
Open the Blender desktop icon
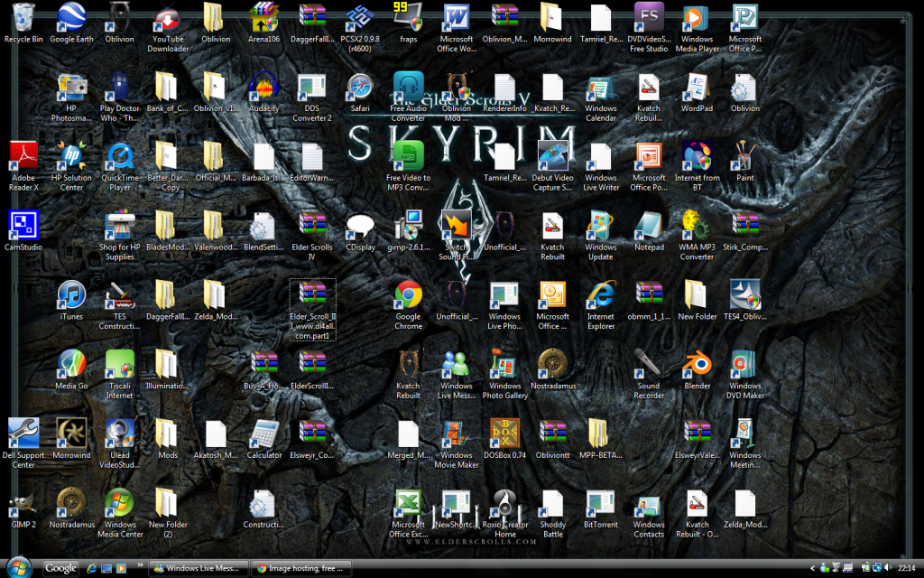pyautogui.click(x=697, y=365)
